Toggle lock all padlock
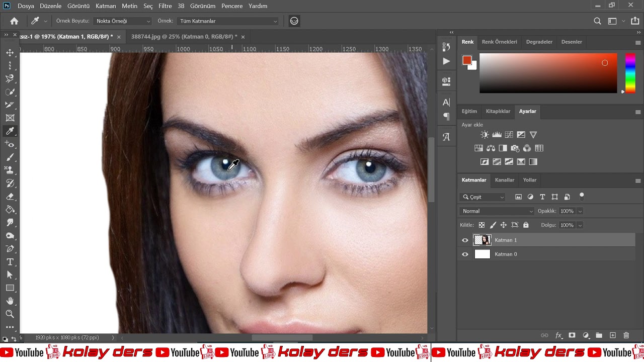The width and height of the screenshot is (644, 362). (526, 225)
